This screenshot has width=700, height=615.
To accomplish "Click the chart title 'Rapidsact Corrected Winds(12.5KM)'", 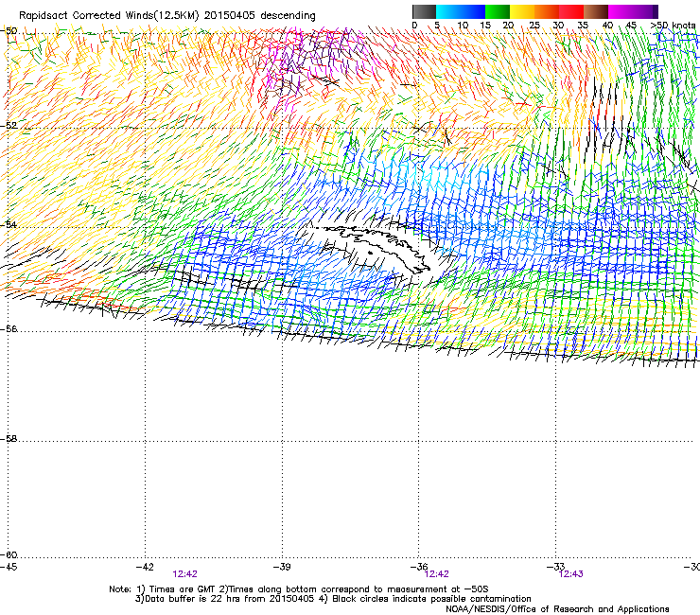I will point(109,16).
